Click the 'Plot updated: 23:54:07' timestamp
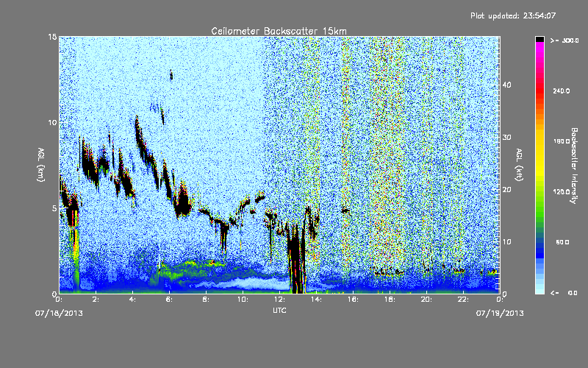Viewport: 588px width, 368px height. (513, 15)
